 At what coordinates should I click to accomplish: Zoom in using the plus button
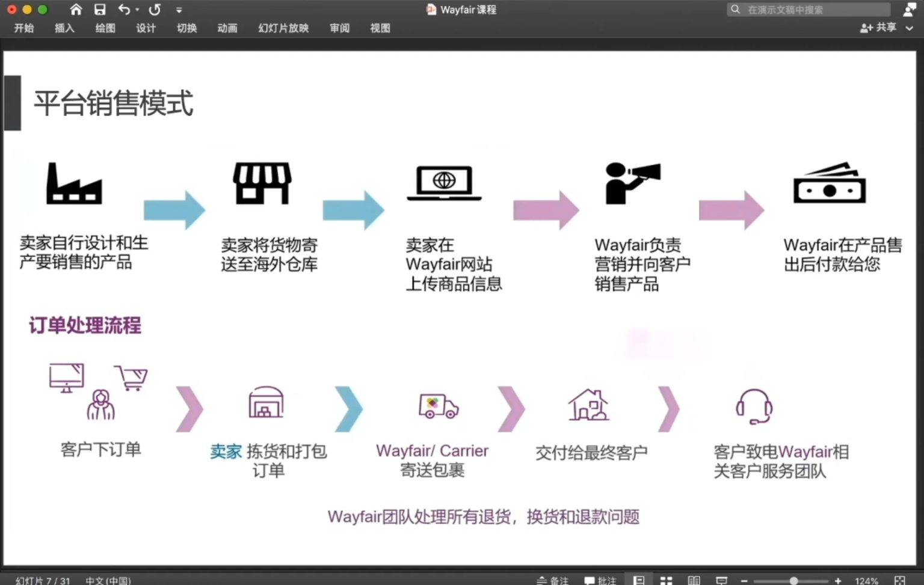pyautogui.click(x=838, y=580)
